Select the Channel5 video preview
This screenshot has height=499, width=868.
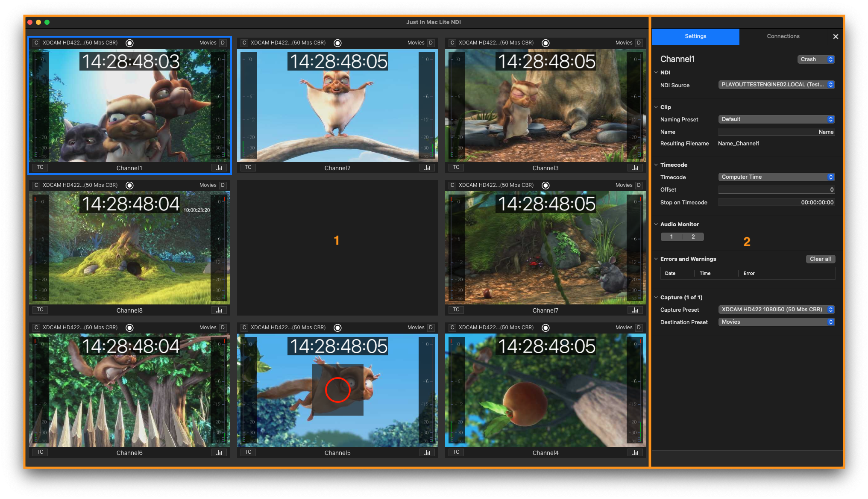coord(337,390)
